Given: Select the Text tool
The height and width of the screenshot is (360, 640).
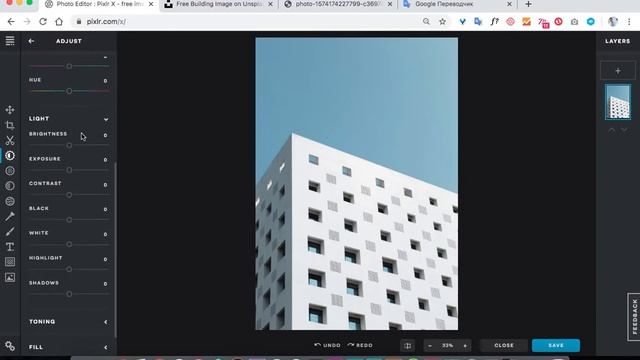Looking at the screenshot, I should pyautogui.click(x=10, y=247).
